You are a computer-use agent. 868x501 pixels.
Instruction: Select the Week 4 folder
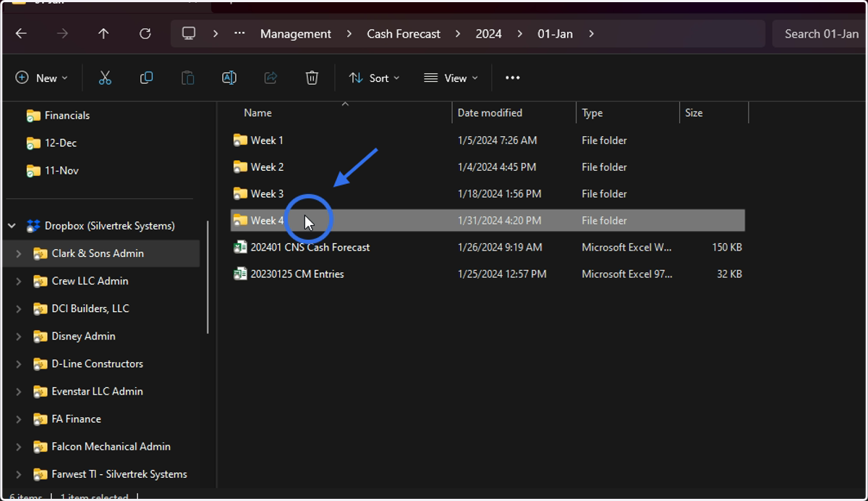point(488,221)
